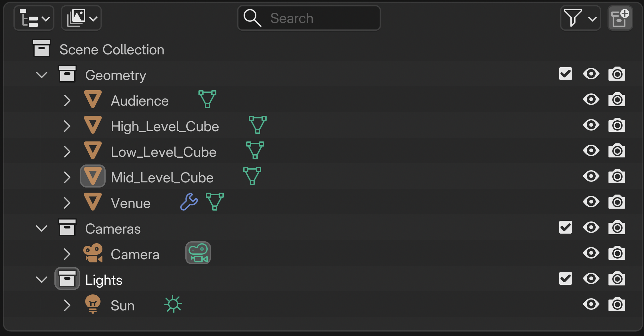Click the Lights collection box icon
644x336 pixels.
point(67,278)
